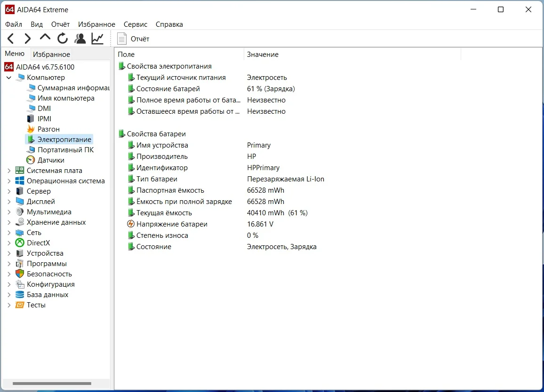The image size is (544, 392).
Task: Sort by the Значение column header
Action: point(352,55)
